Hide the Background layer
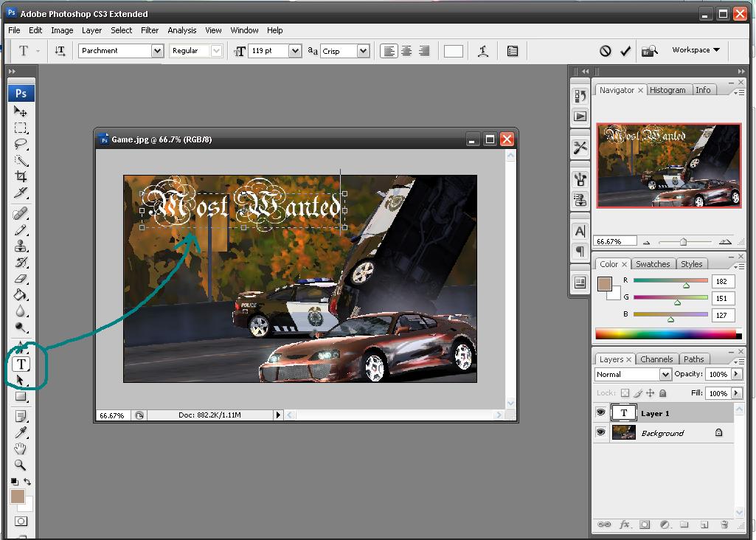The height and width of the screenshot is (540, 756). (x=600, y=433)
